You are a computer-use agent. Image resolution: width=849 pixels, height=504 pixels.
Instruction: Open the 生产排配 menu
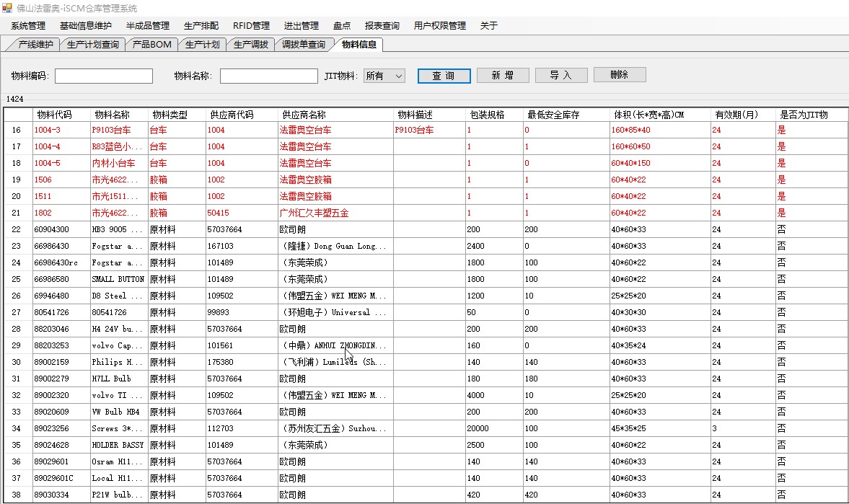[x=201, y=25]
